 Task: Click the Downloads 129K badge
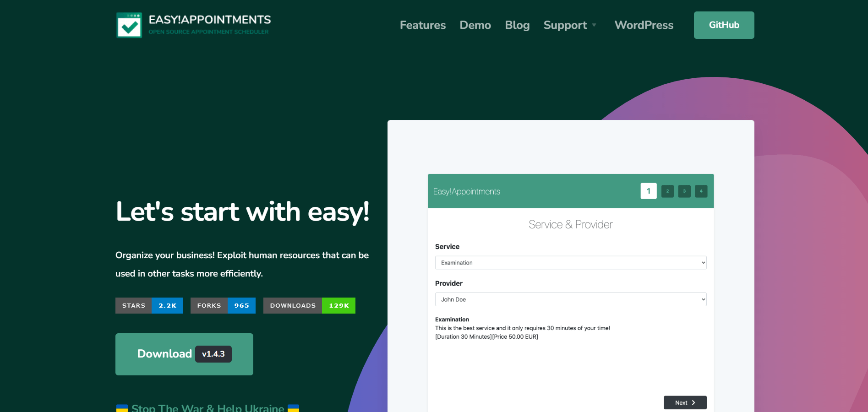click(x=309, y=305)
